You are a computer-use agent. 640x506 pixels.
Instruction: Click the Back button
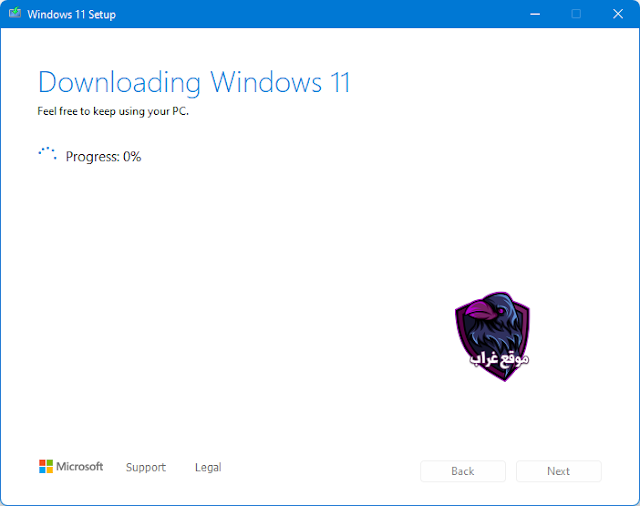click(463, 471)
